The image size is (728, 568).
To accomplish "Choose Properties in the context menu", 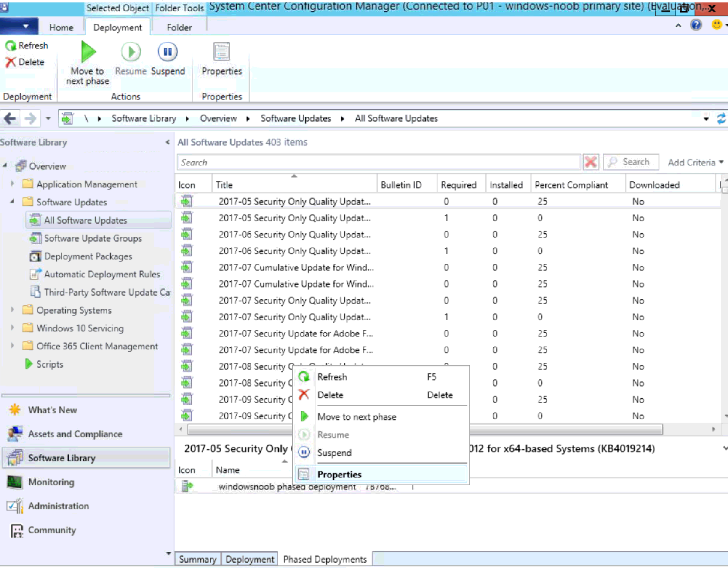I will 381,475.
